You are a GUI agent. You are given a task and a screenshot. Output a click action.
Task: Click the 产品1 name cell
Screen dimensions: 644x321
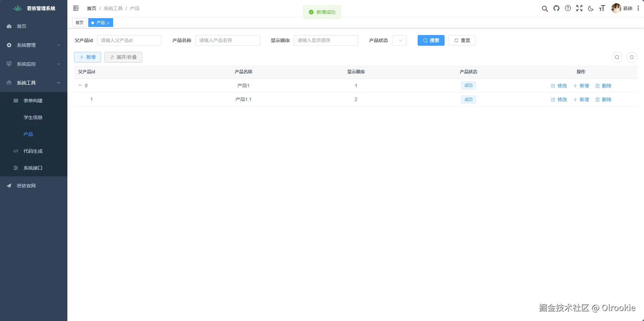click(x=244, y=85)
